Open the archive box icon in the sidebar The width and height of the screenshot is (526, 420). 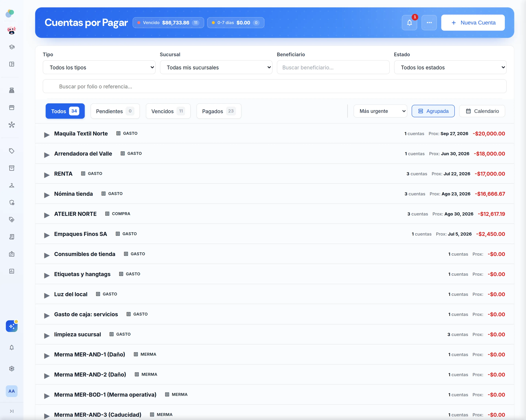coord(12,168)
